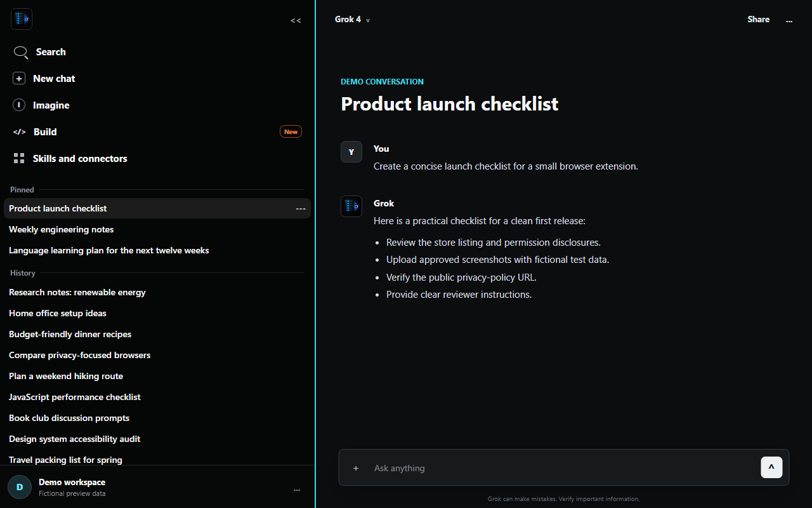Screen dimensions: 812x508
Task: Select pinned chat Product launch checklist
Action: click(157, 208)
